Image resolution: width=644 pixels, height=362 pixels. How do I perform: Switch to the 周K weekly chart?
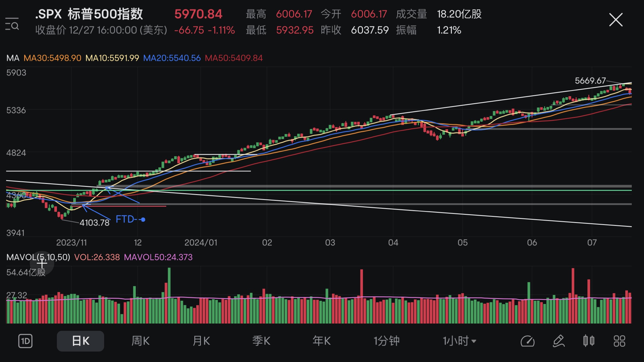141,341
